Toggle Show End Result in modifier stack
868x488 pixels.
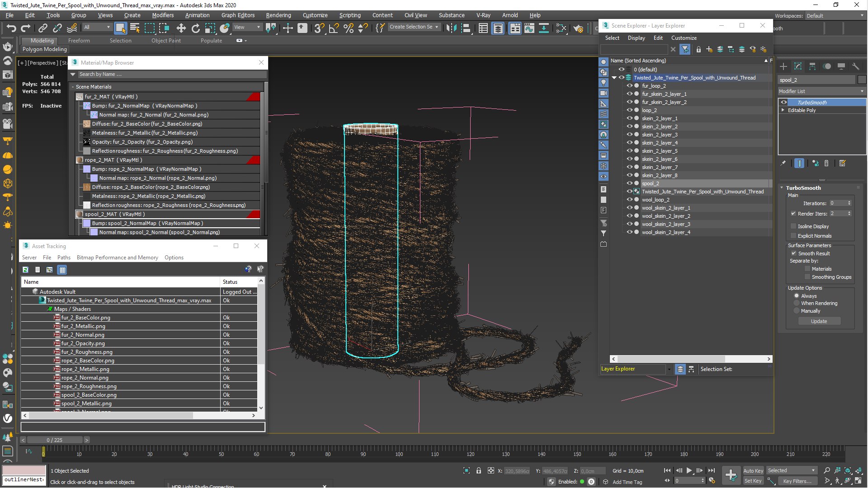coord(799,164)
